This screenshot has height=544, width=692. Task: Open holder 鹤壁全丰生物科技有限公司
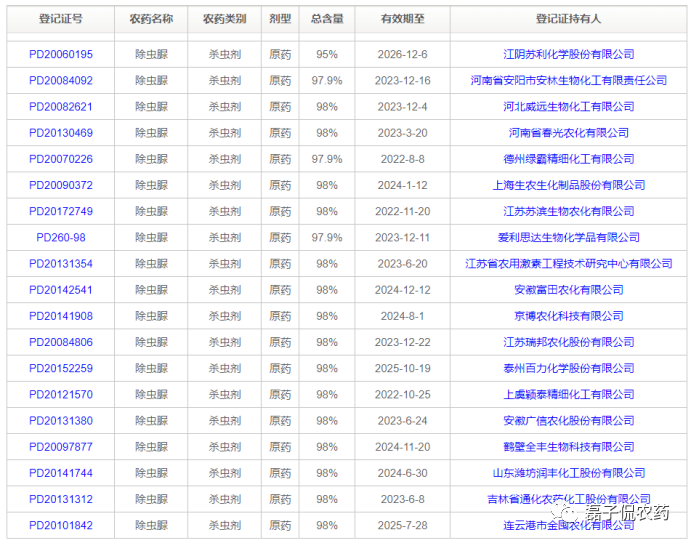pos(568,447)
